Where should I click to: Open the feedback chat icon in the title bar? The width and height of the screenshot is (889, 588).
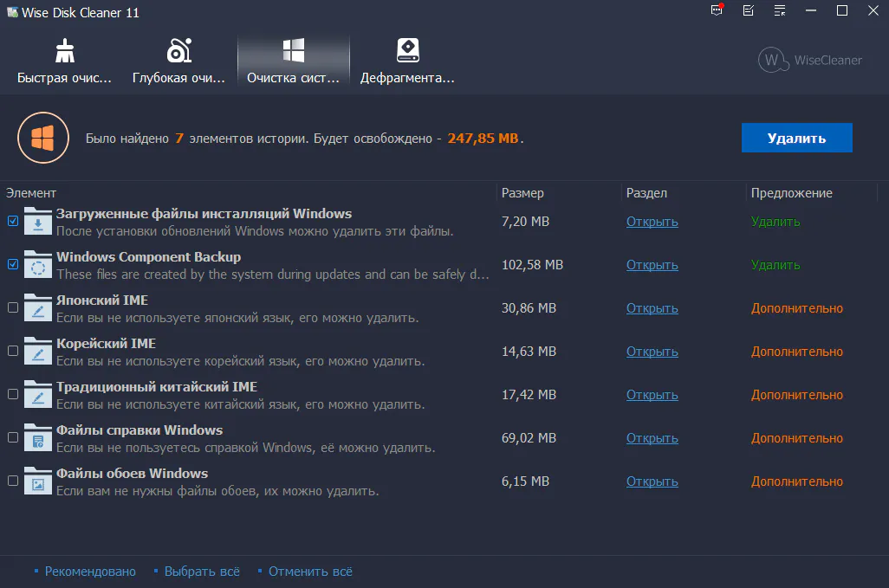(x=717, y=10)
